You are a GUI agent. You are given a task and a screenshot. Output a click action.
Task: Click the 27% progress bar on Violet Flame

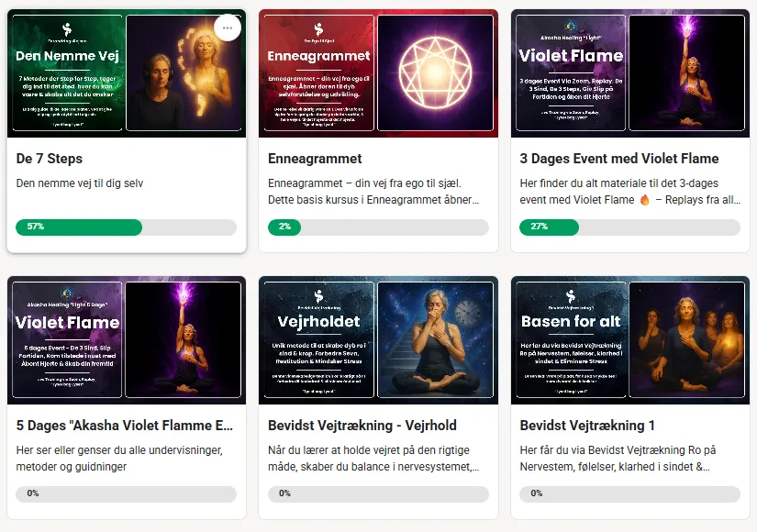click(629, 227)
